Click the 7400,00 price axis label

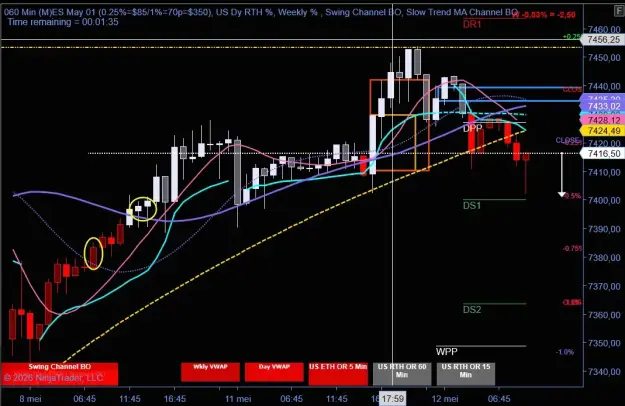click(603, 200)
